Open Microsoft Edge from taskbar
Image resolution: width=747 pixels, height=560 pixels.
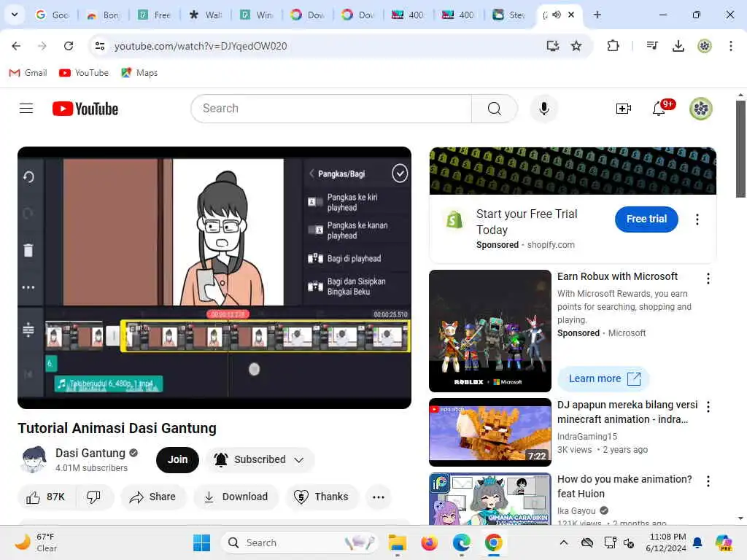tap(461, 542)
